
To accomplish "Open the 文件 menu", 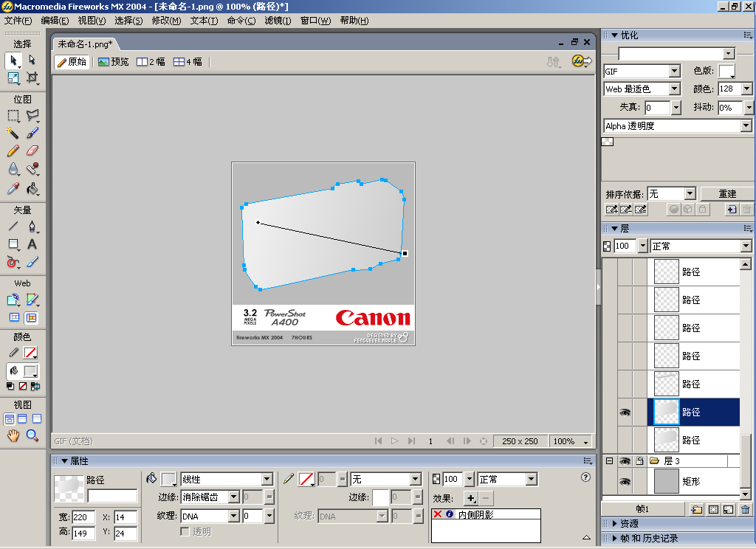I will (18, 21).
